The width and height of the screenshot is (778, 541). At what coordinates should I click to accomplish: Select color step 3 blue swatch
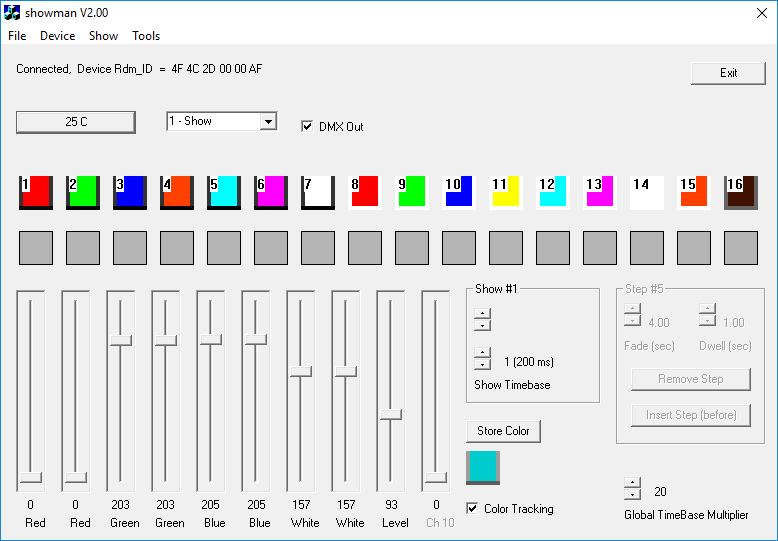click(130, 192)
